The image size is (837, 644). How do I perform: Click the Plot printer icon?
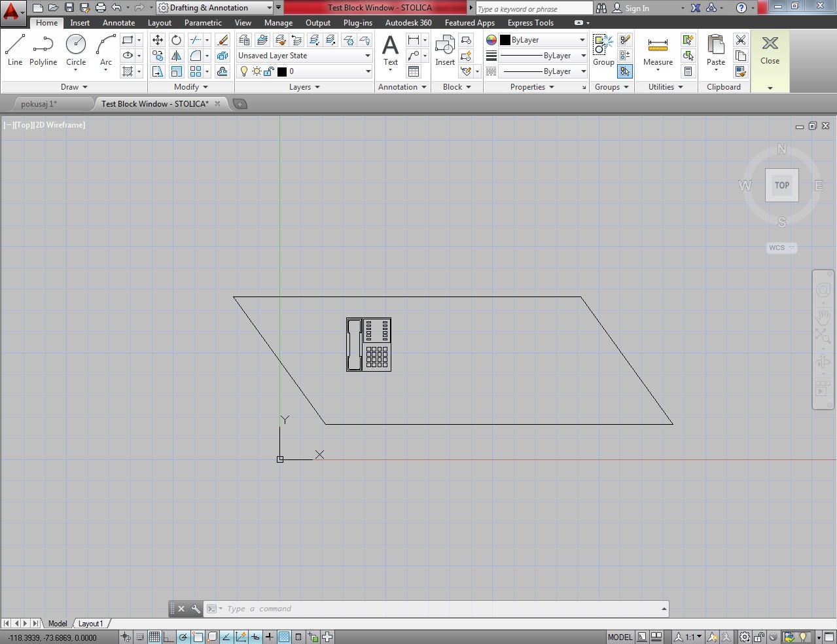tap(101, 8)
